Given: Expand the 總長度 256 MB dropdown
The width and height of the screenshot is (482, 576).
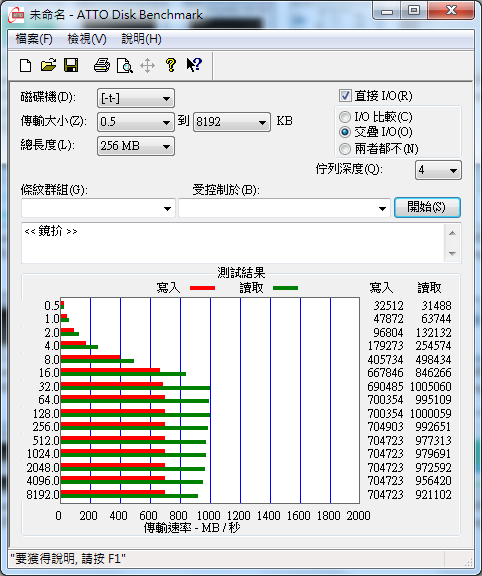Looking at the screenshot, I should (136, 146).
